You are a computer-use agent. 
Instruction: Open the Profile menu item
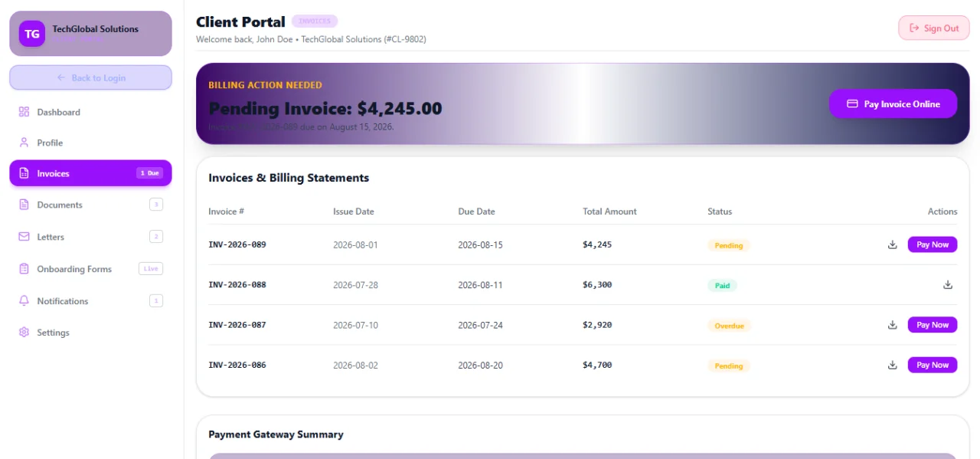click(90, 143)
